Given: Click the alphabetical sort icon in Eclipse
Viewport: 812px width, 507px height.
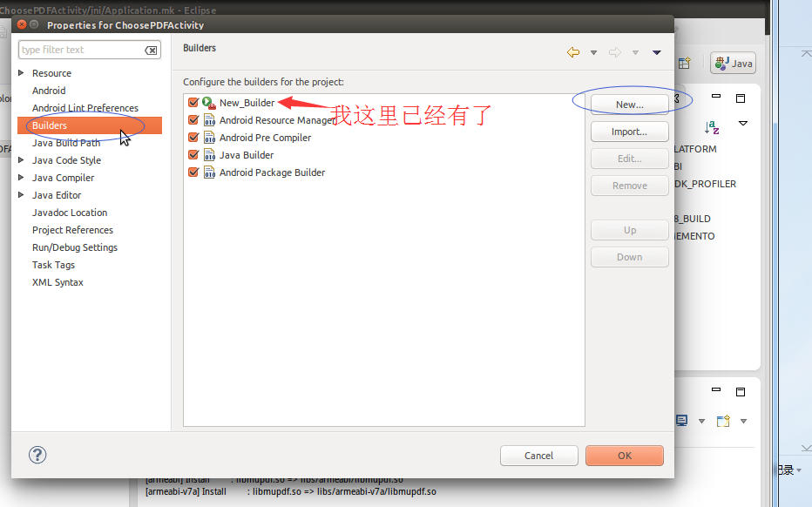Looking at the screenshot, I should (712, 127).
